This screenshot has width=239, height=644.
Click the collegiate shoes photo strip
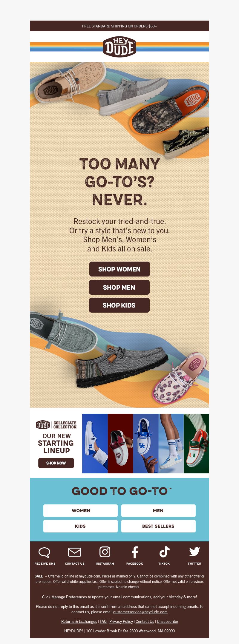click(145, 444)
